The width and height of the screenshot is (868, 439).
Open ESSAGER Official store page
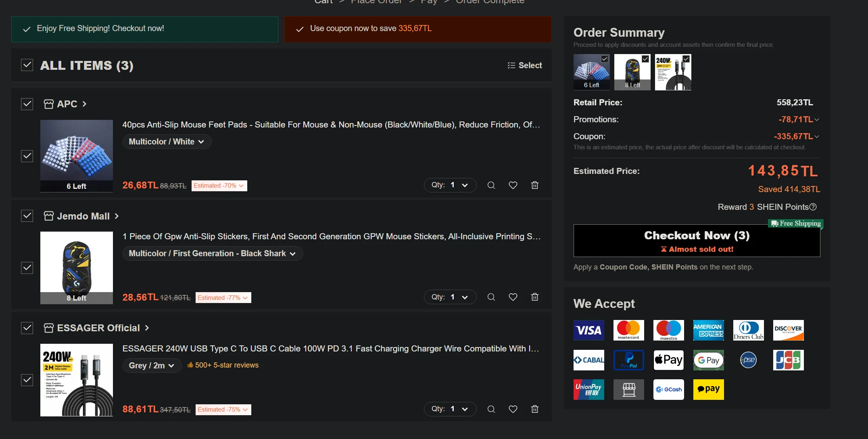(98, 328)
